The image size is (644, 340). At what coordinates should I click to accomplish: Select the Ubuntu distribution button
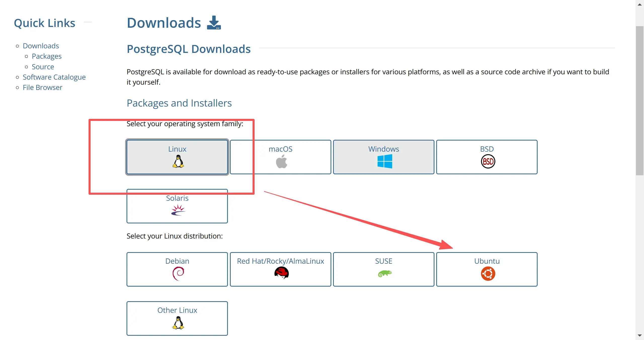coord(487,269)
